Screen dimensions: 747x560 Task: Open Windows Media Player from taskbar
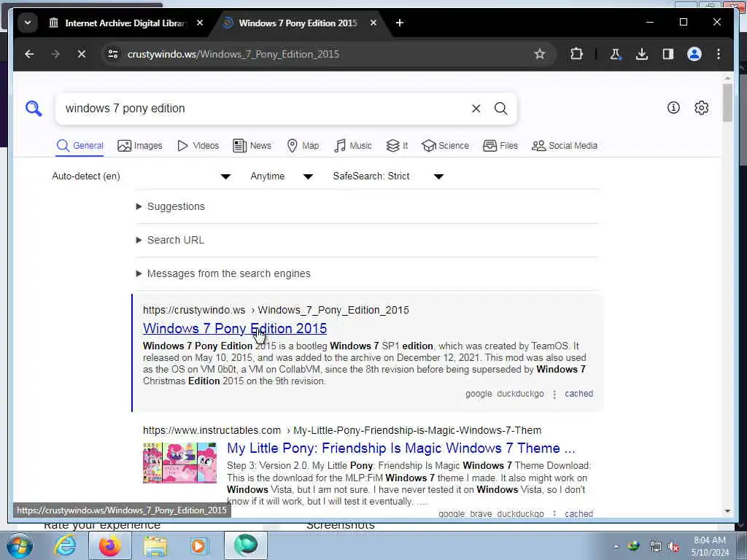tap(199, 545)
